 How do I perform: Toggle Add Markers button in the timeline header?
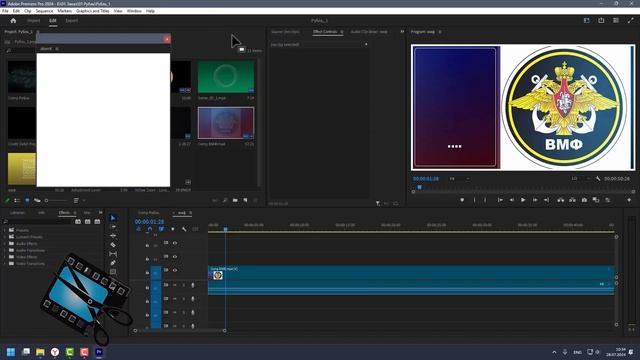pyautogui.click(x=173, y=229)
